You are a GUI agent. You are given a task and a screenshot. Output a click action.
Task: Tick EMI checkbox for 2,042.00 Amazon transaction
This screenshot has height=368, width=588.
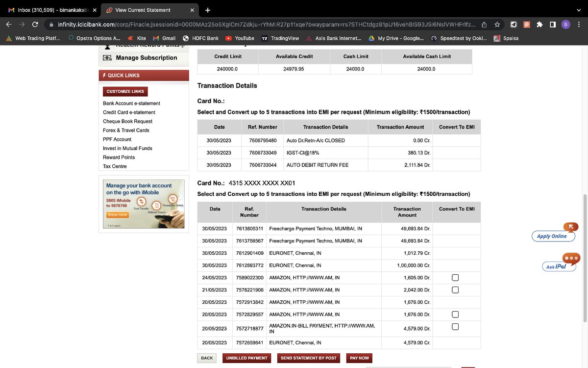[x=455, y=289]
